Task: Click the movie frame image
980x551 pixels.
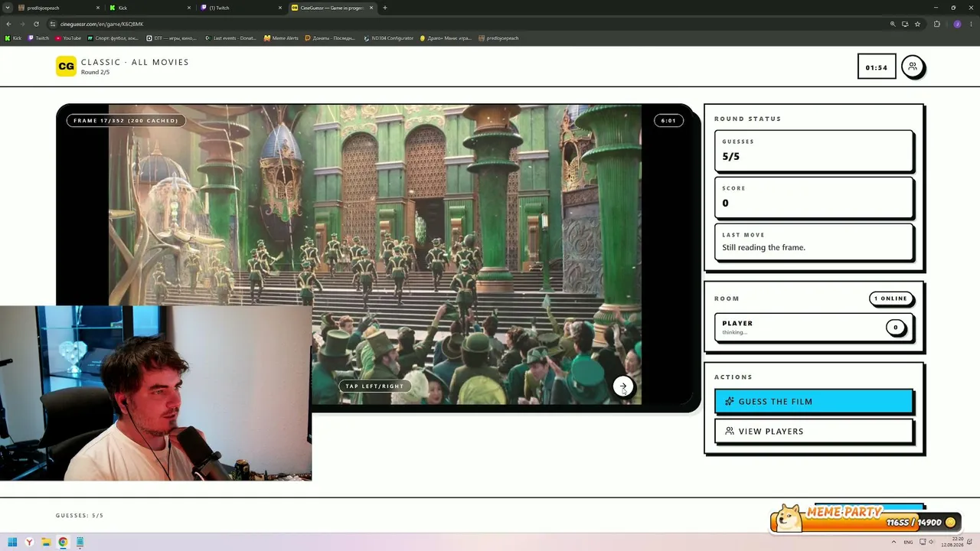Action: click(x=374, y=255)
